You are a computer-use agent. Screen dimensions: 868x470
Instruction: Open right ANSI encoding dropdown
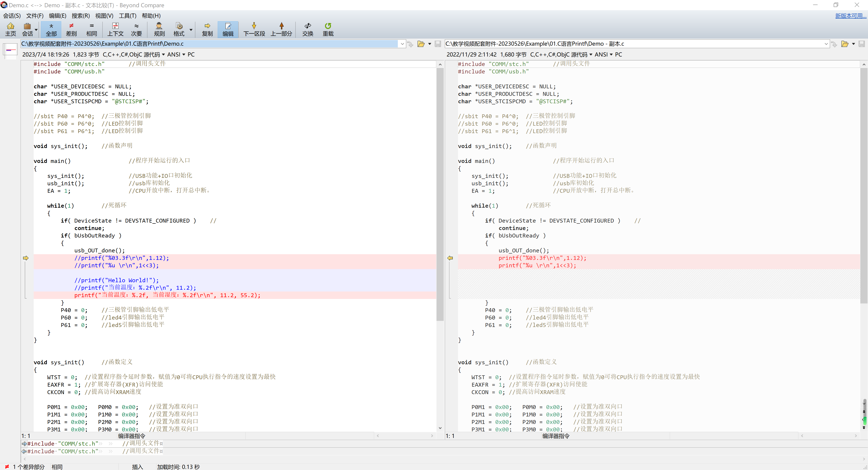(x=604, y=55)
